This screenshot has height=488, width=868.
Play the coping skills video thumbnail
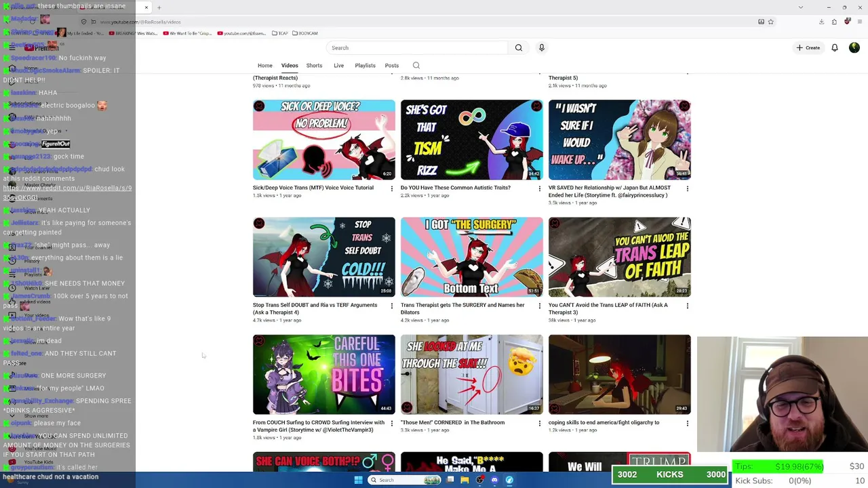point(620,374)
